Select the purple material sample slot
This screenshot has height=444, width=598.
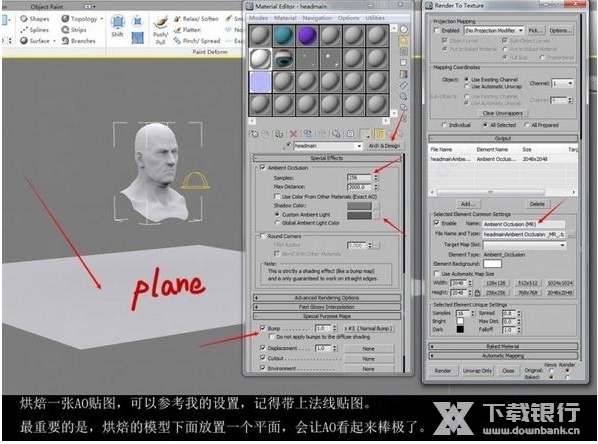pos(307,36)
